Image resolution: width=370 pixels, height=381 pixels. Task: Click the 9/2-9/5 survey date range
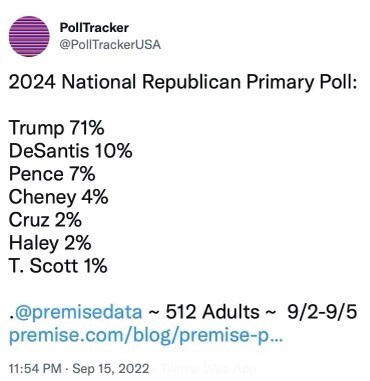tap(322, 312)
